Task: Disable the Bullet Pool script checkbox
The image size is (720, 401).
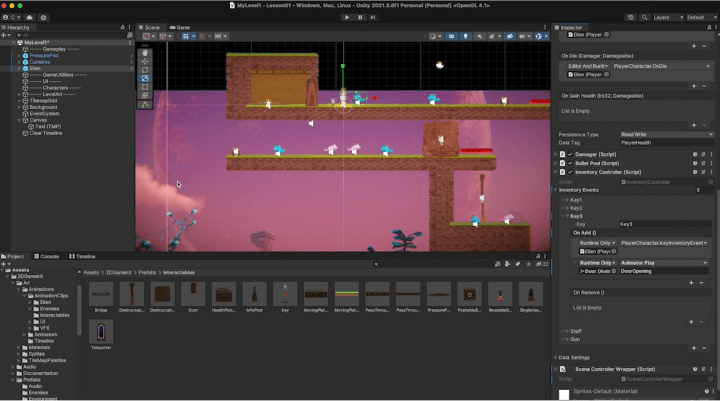Action: click(x=570, y=163)
